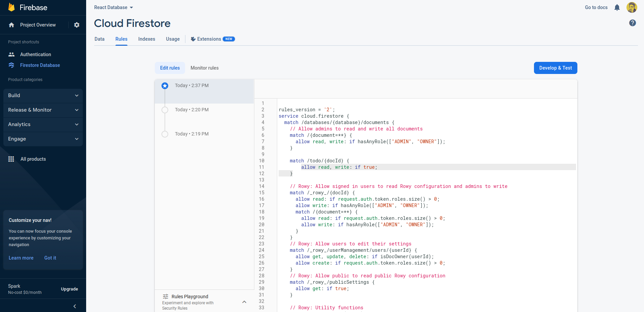Click the Spark No-cost plan label
The image size is (644, 312).
[25, 289]
